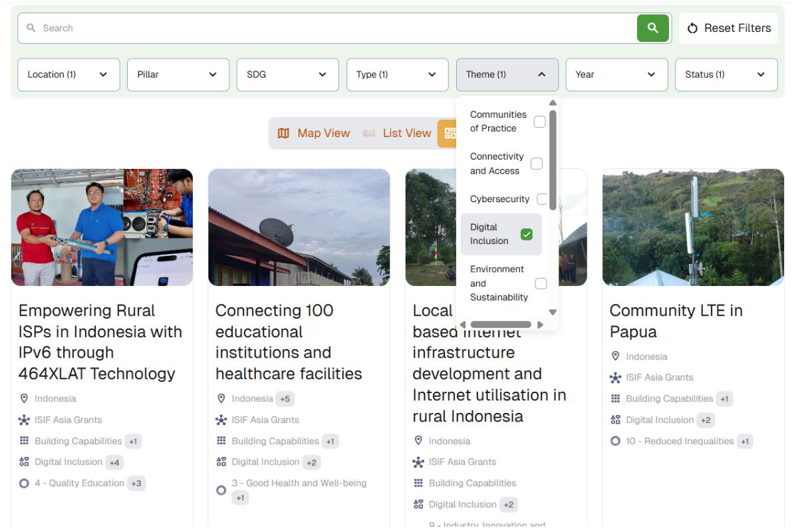Switch to List View
This screenshot has width=798, height=532.
398,133
